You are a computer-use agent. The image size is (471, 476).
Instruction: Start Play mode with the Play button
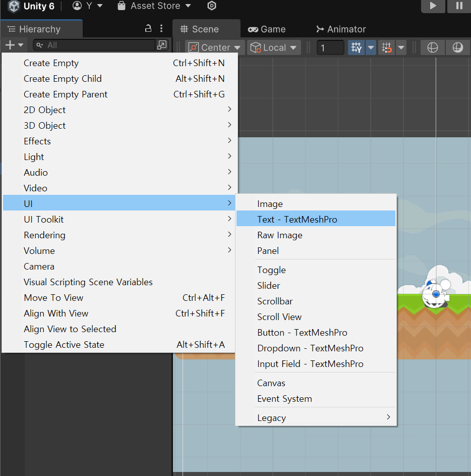pos(433,6)
